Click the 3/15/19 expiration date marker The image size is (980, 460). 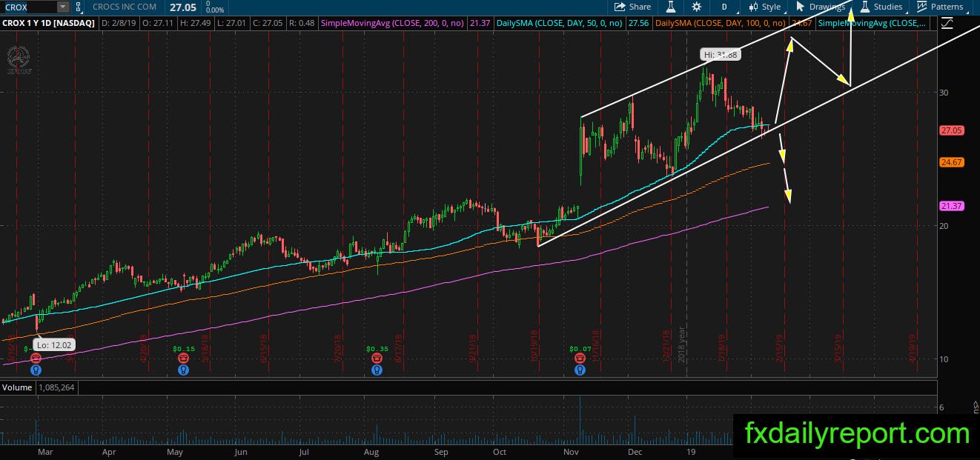tap(838, 347)
